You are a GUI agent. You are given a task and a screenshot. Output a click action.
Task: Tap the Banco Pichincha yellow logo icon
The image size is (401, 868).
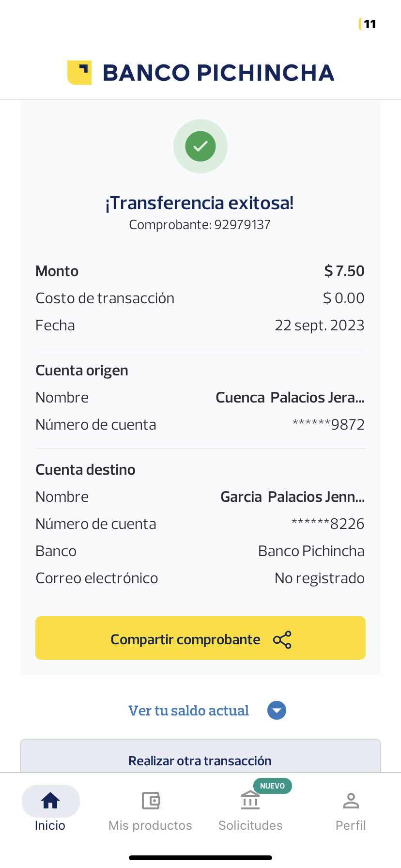click(x=79, y=73)
